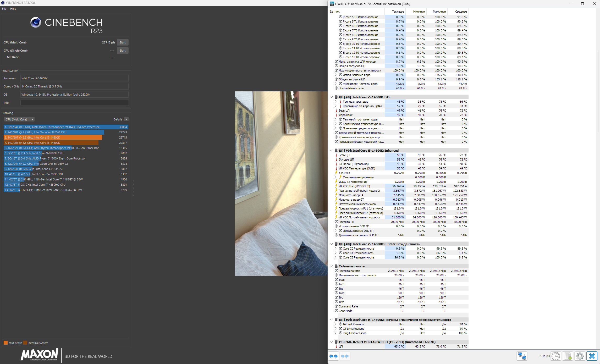The image size is (600, 364).
Task: Click the clock icon beside Uncore Множитель
Action: click(x=336, y=88)
